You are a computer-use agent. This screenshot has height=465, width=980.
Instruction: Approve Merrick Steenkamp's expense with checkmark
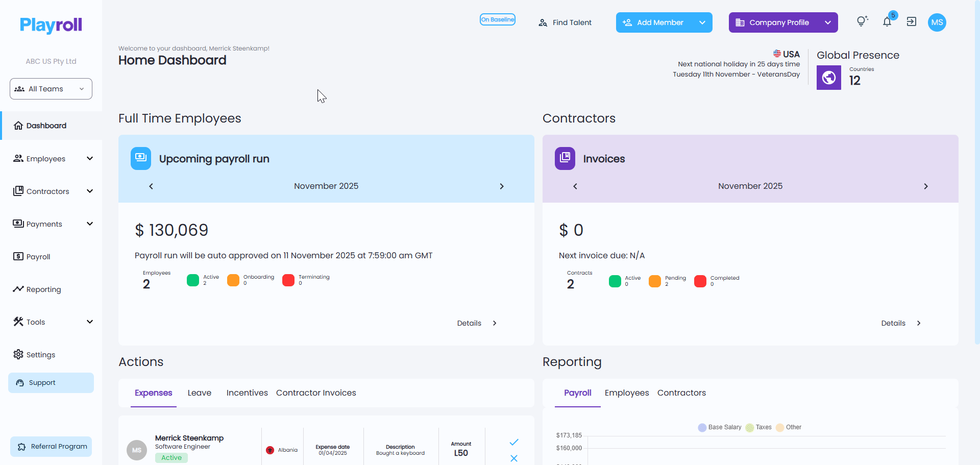514,442
